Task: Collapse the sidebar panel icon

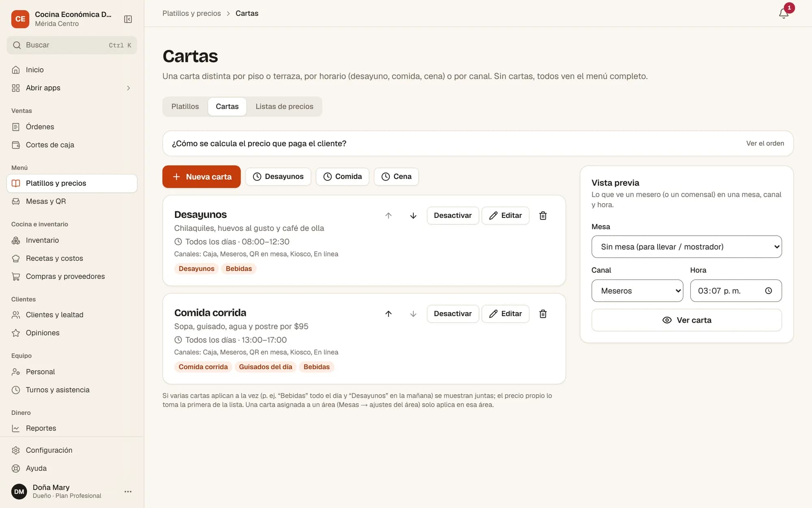Action: (x=128, y=19)
